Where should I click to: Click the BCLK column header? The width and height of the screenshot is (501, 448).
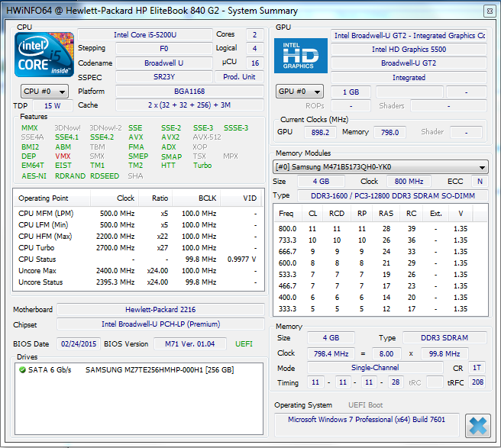coord(196,198)
